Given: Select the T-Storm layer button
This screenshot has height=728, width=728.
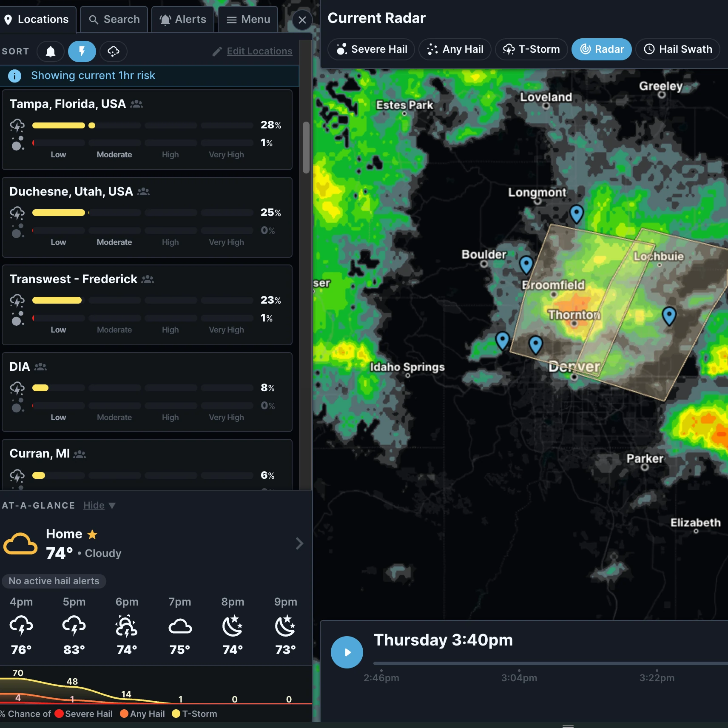Looking at the screenshot, I should pos(531,49).
